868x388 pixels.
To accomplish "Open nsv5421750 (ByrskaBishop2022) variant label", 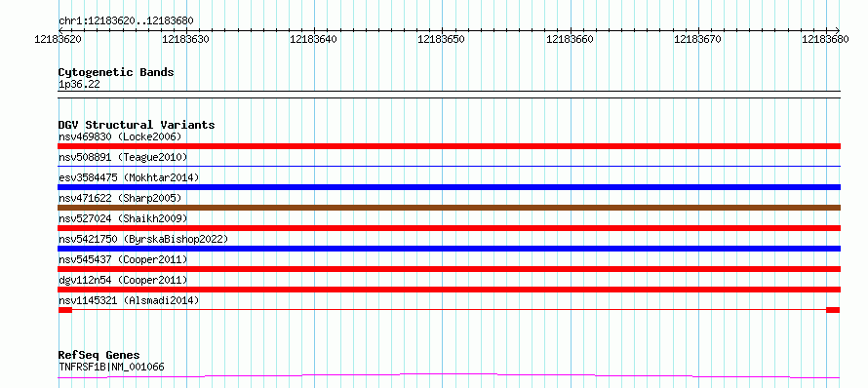I will point(143,239).
